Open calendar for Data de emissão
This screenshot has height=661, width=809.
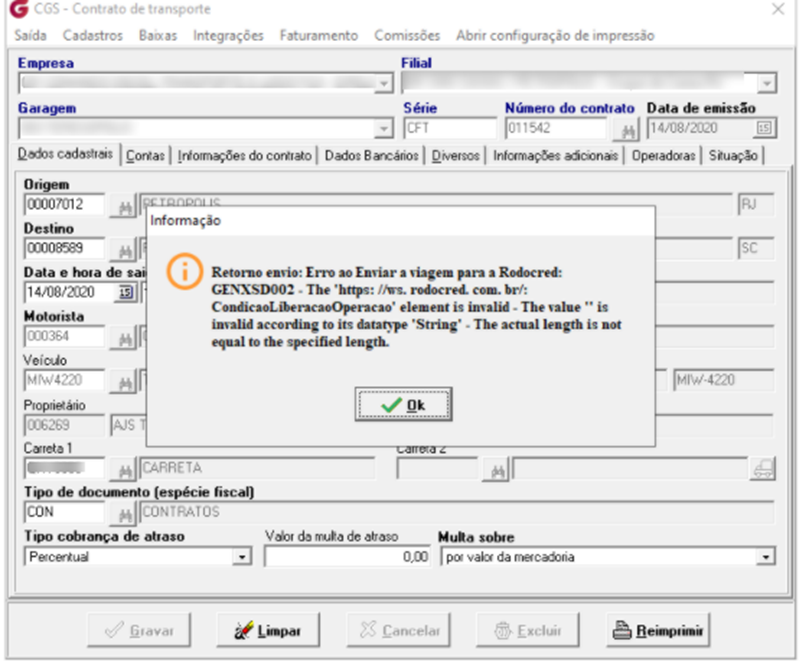pos(764,128)
